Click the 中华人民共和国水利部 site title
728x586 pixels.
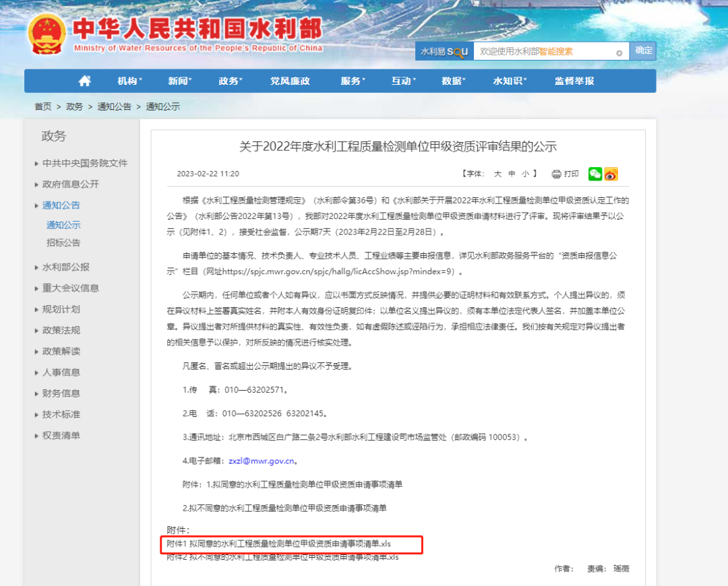click(x=198, y=28)
